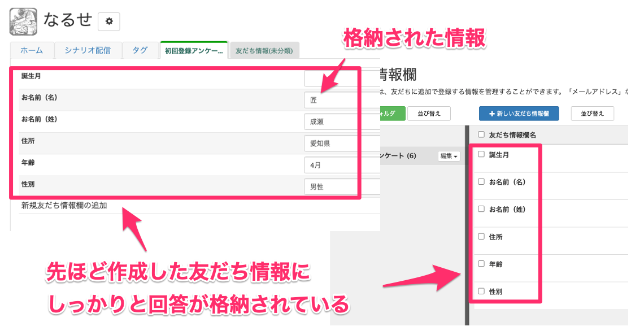Check the 誕生月 checkbox
The image size is (644, 335).
coord(481,154)
